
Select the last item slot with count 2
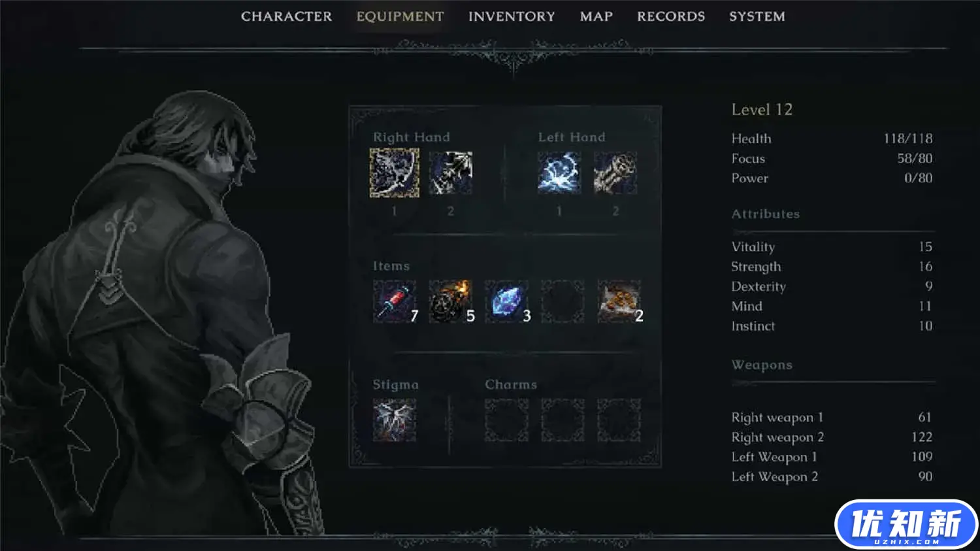point(619,301)
